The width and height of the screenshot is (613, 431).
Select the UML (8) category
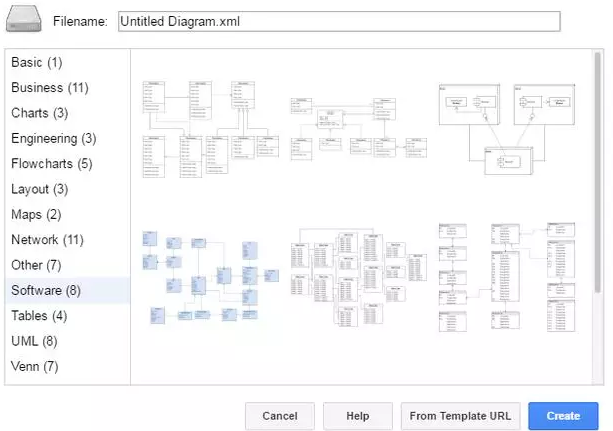point(34,341)
